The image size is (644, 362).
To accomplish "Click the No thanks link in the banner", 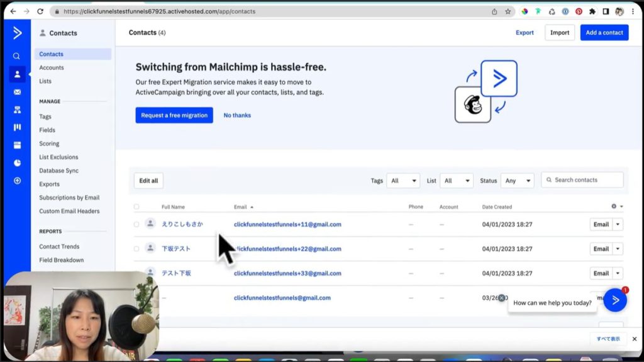I will [x=237, y=115].
